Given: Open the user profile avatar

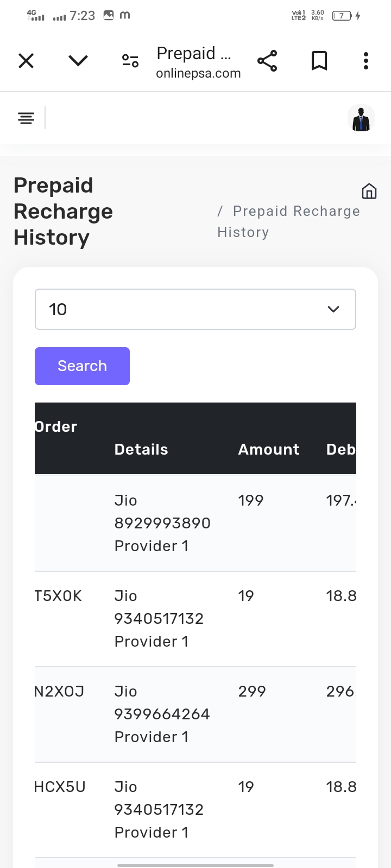Looking at the screenshot, I should pyautogui.click(x=361, y=118).
